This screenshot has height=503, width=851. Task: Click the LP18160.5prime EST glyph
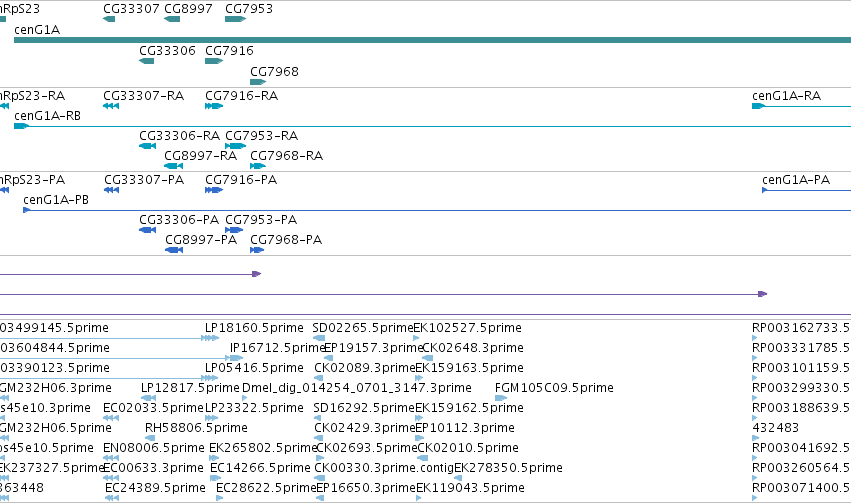click(210, 338)
